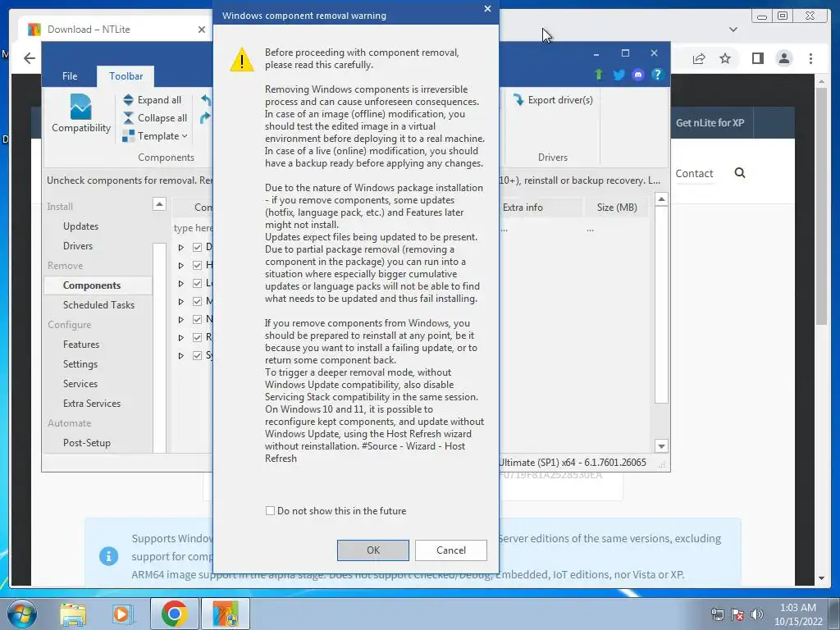
Task: Click Chrome share page icon
Action: (699, 58)
